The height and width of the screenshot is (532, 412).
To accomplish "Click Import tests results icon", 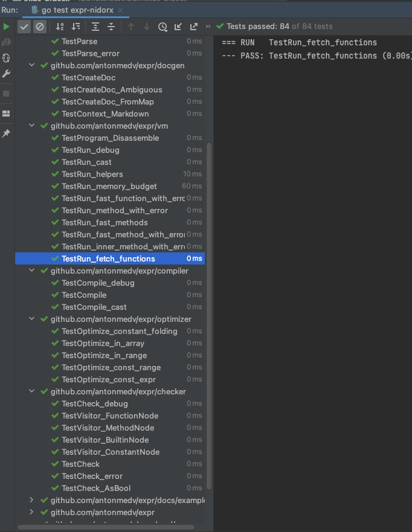I will coord(178,27).
